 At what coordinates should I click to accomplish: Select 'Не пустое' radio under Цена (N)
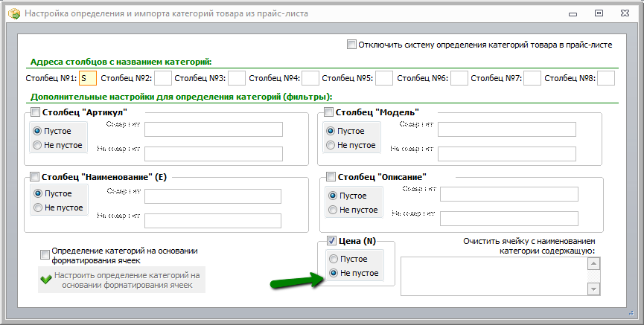pos(334,273)
